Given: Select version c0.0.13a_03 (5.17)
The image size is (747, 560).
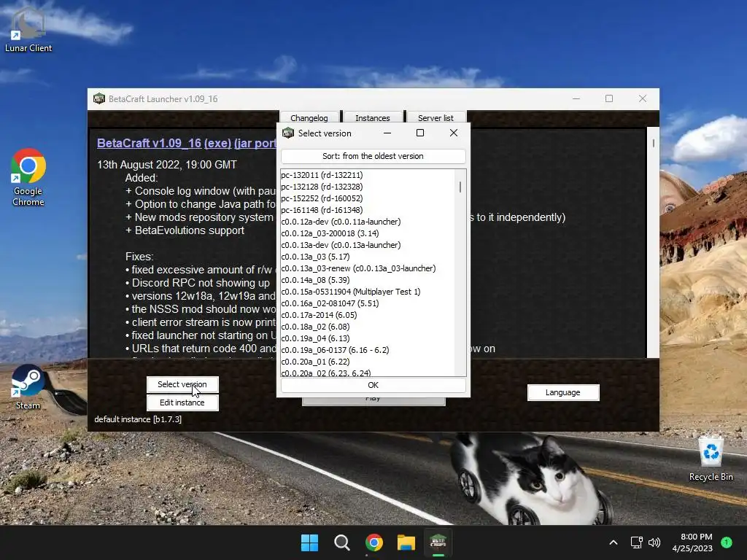Looking at the screenshot, I should point(368,257).
